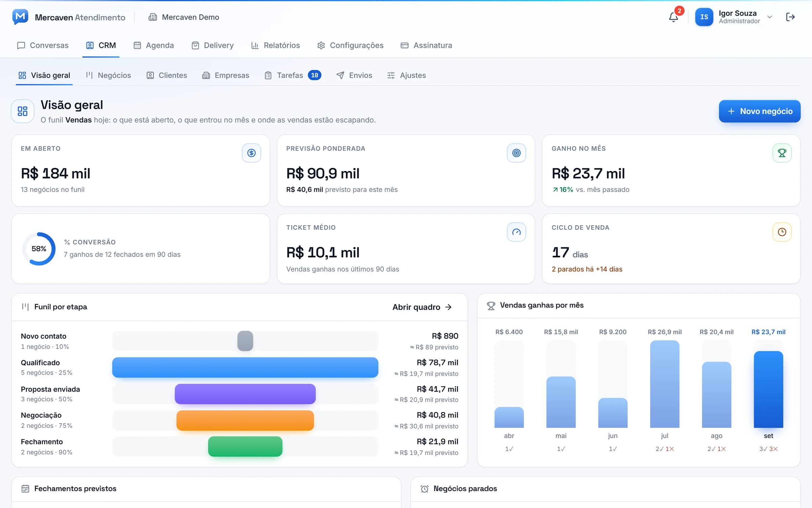Click the alarm icon beside Negócios parados
This screenshot has height=508, width=812.
[x=425, y=489]
